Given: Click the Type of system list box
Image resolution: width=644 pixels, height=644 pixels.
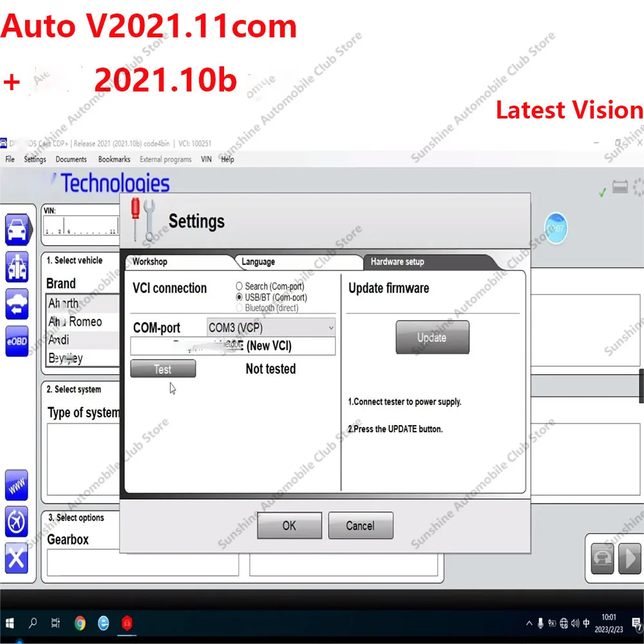Looking at the screenshot, I should click(x=83, y=459).
